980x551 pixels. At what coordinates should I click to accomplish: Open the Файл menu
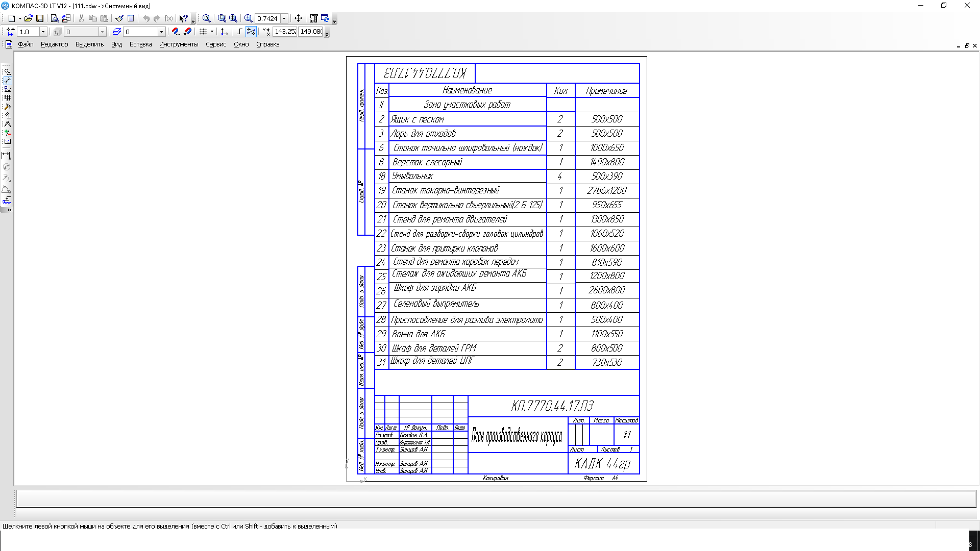(26, 44)
